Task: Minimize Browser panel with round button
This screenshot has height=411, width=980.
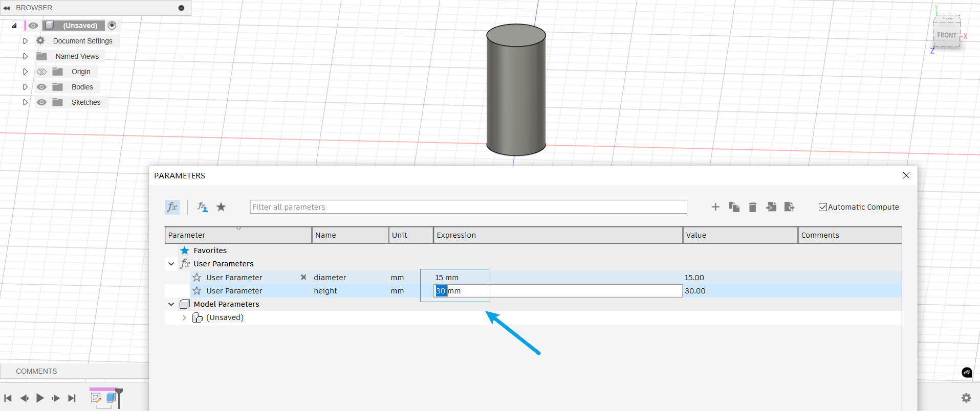Action: coord(181,8)
